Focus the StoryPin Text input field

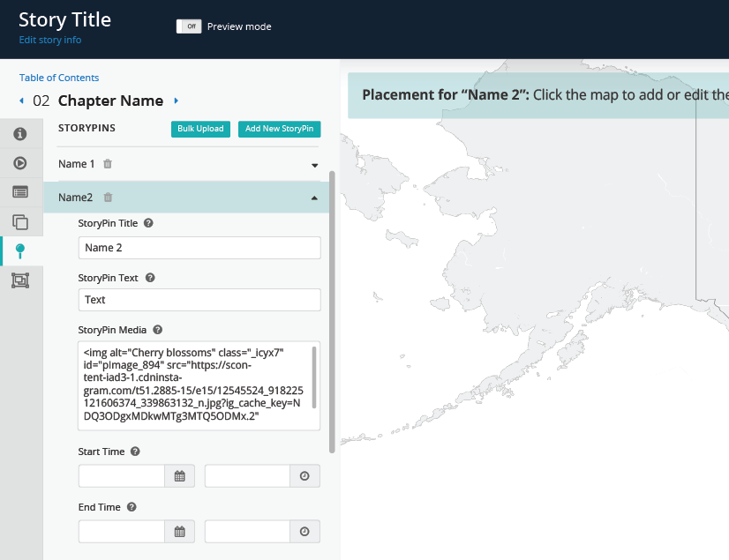199,300
